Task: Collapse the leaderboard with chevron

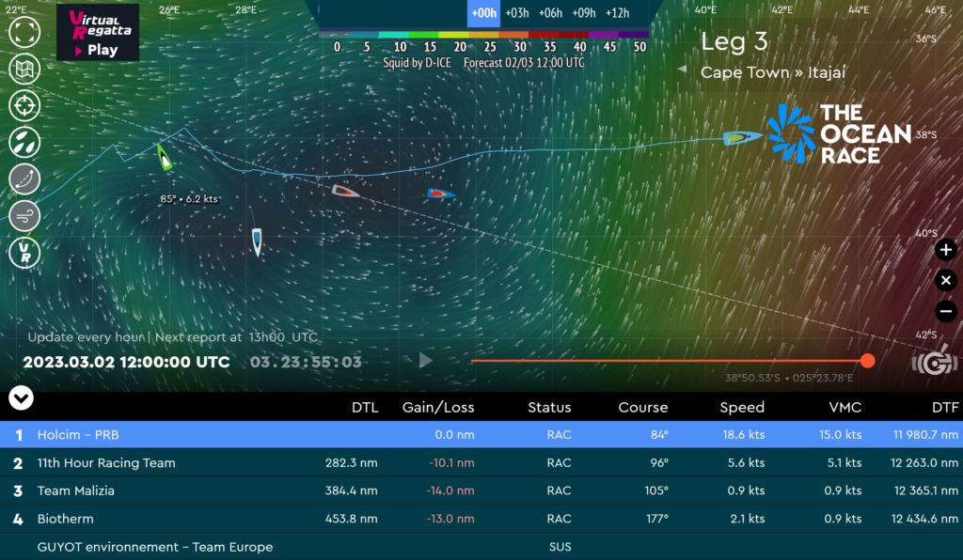Action: 21,398
